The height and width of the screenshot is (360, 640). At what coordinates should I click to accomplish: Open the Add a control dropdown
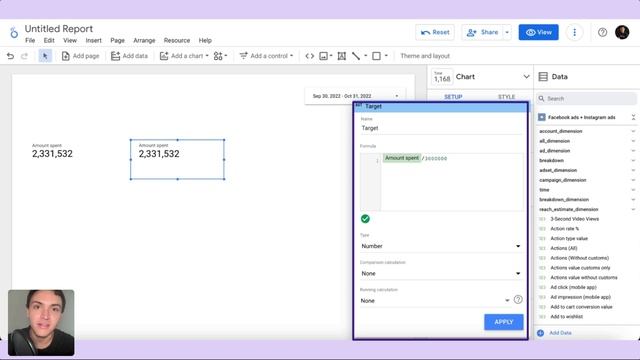(266, 56)
